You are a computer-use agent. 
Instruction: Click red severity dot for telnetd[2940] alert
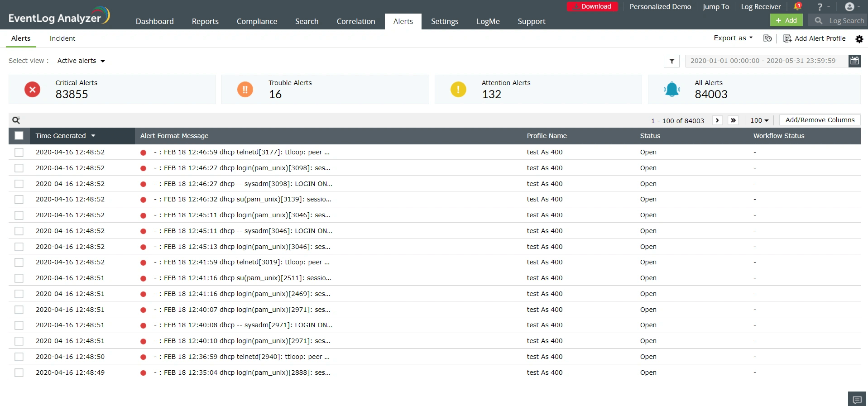143,357
